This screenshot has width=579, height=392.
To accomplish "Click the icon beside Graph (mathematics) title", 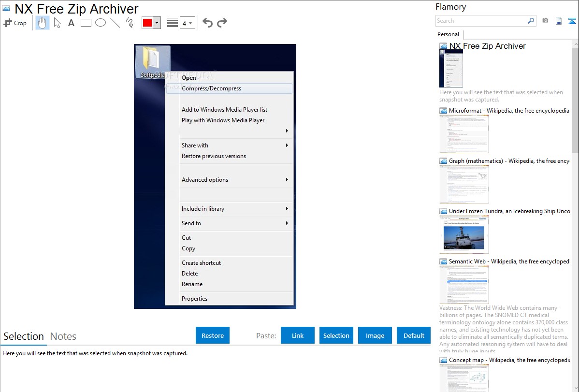I will point(443,161).
